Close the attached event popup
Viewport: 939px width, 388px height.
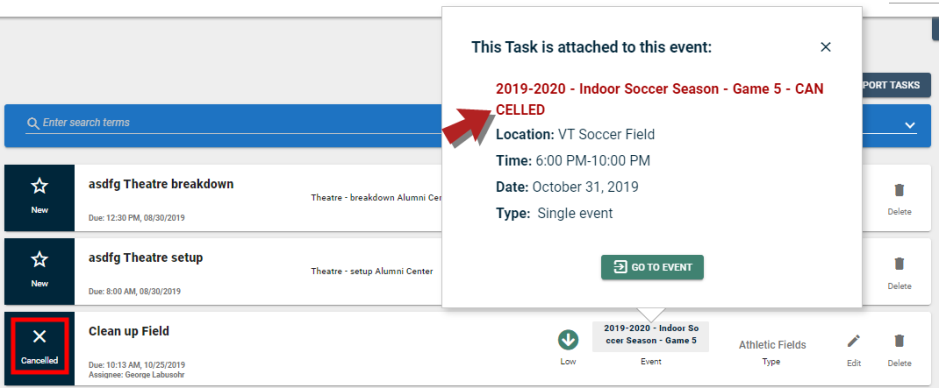(x=825, y=47)
